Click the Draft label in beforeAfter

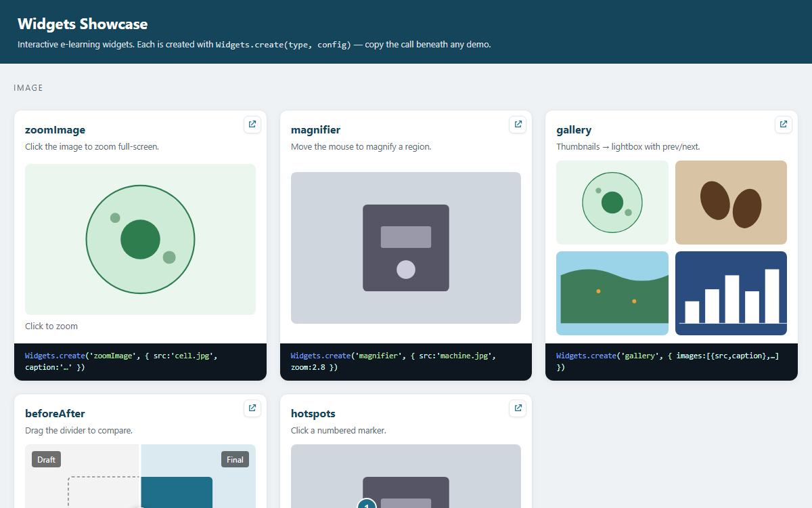(x=46, y=459)
